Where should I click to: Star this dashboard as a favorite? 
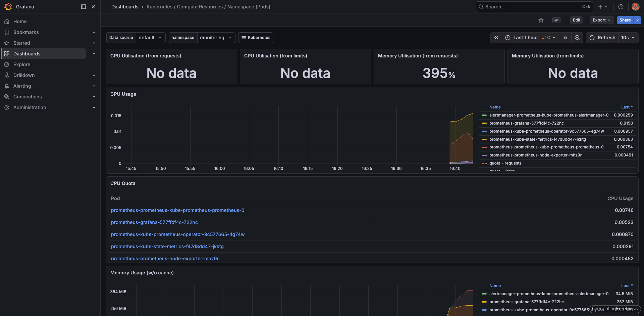coord(541,20)
